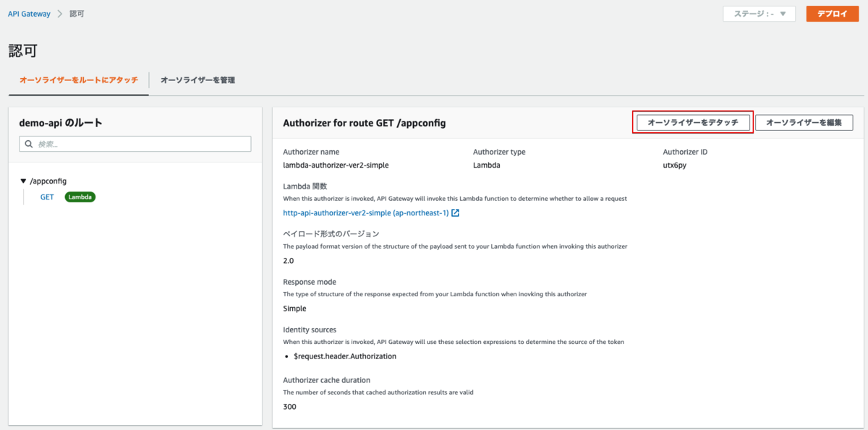This screenshot has height=430, width=868.
Task: Click オーソライザーを編集 button
Action: (x=804, y=123)
